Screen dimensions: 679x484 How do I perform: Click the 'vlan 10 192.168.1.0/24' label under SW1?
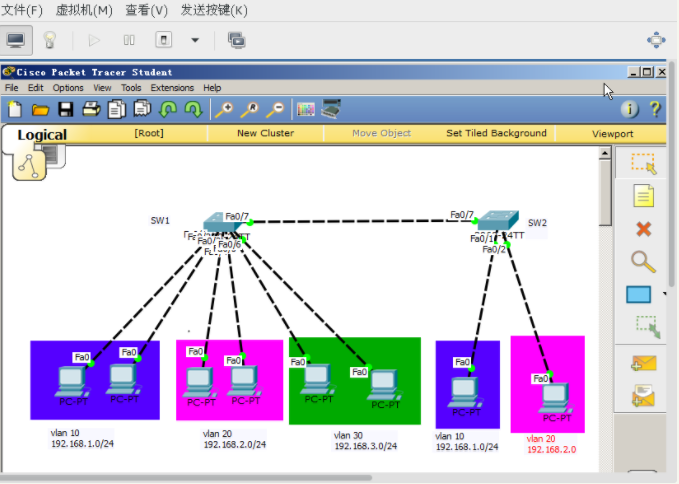[x=82, y=438]
